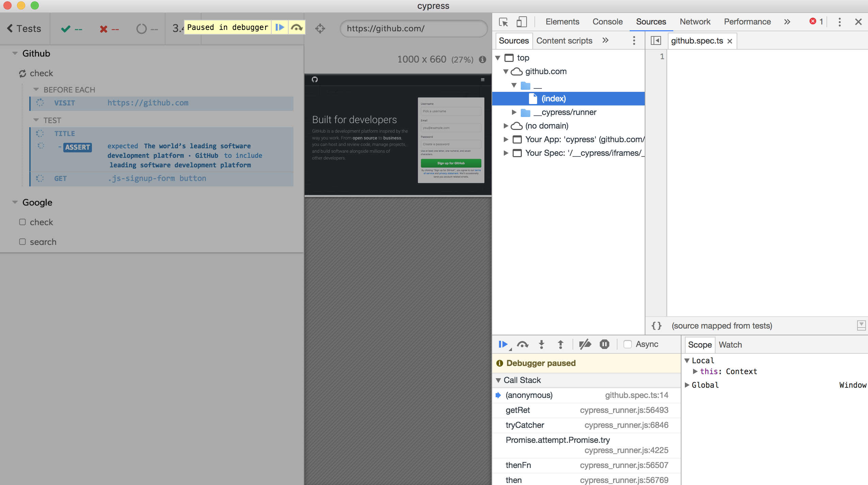Viewport: 868px width, 485px height.
Task: Step out of current function
Action: coord(560,345)
